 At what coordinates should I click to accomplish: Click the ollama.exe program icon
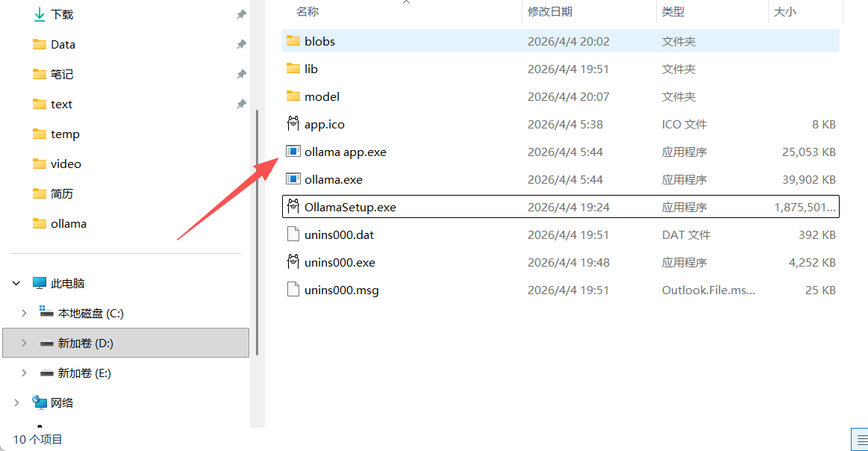point(293,179)
